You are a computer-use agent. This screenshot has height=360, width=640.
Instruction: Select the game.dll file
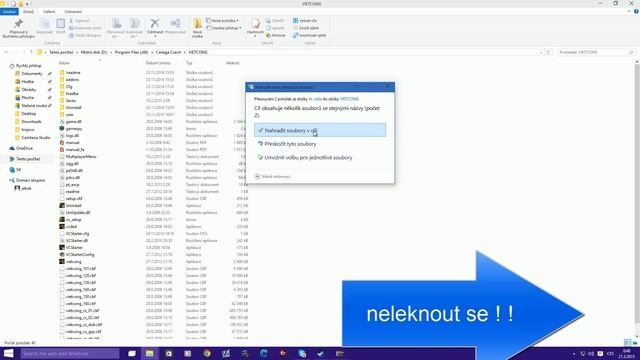point(73,122)
